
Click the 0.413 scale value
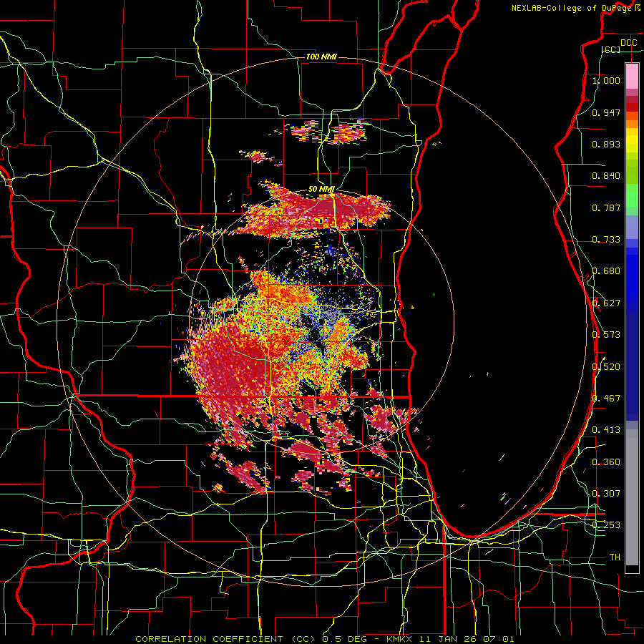click(x=606, y=429)
